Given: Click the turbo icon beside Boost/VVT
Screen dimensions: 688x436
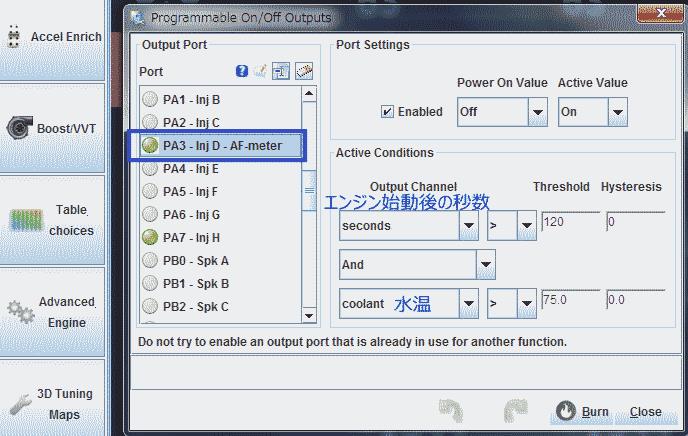Looking at the screenshot, I should click(20, 127).
